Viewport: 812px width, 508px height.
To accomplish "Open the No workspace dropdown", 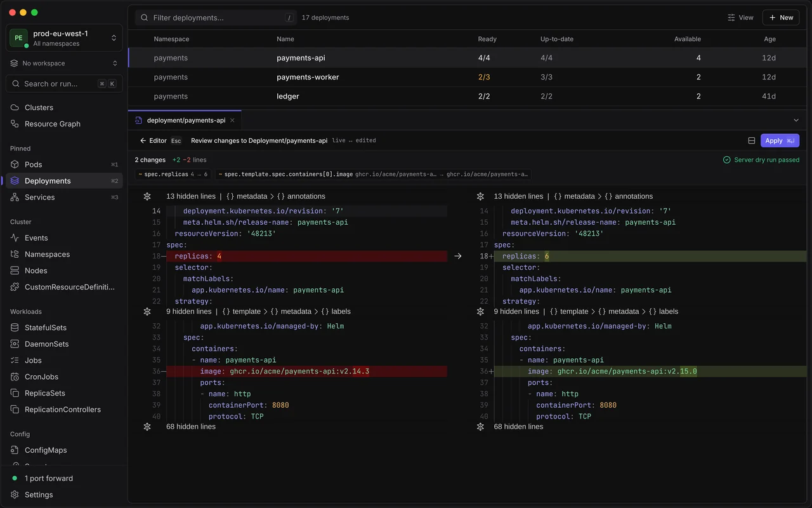I will tap(64, 63).
